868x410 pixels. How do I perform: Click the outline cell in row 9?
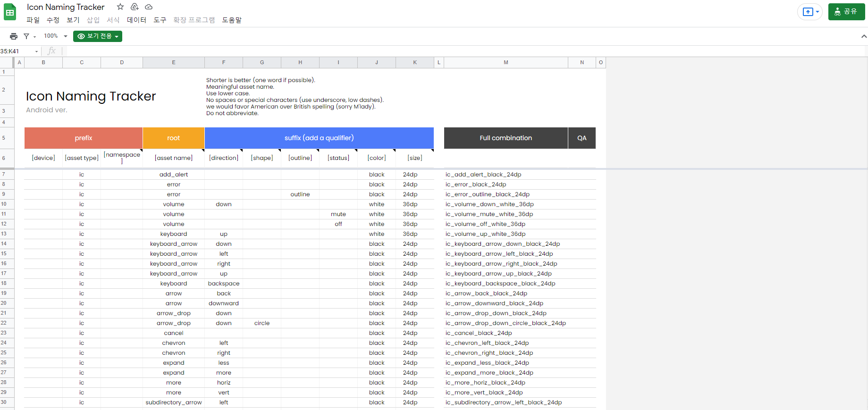300,194
